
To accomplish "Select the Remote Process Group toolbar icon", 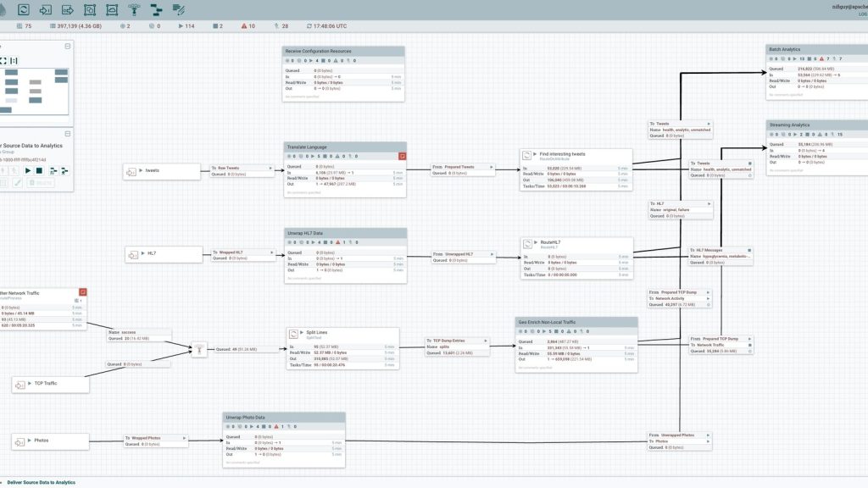I will click(112, 9).
